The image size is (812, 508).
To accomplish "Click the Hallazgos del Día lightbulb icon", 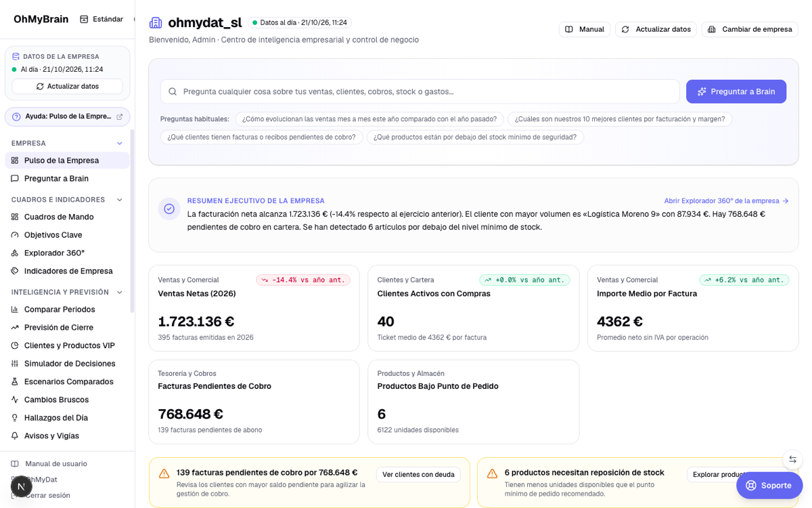I will [x=15, y=418].
